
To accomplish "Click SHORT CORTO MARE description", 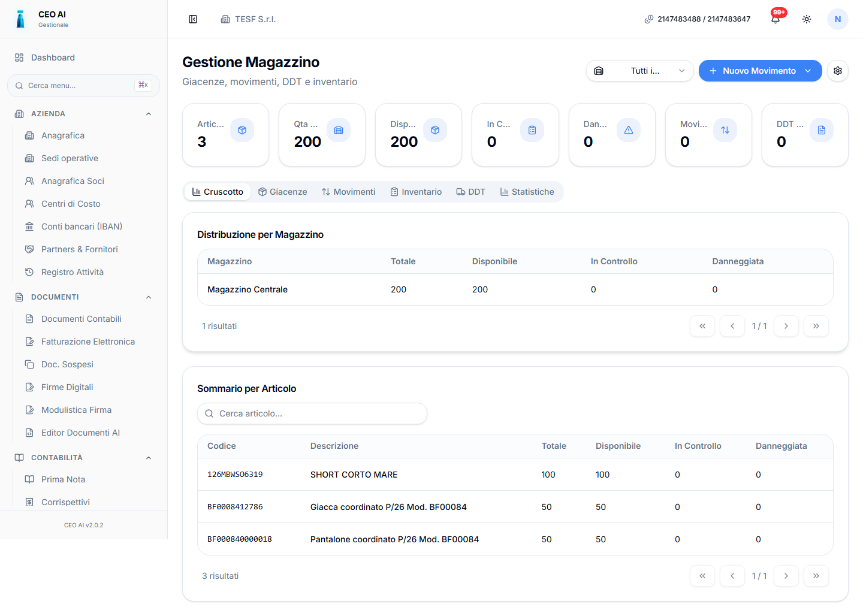I will pos(354,475).
